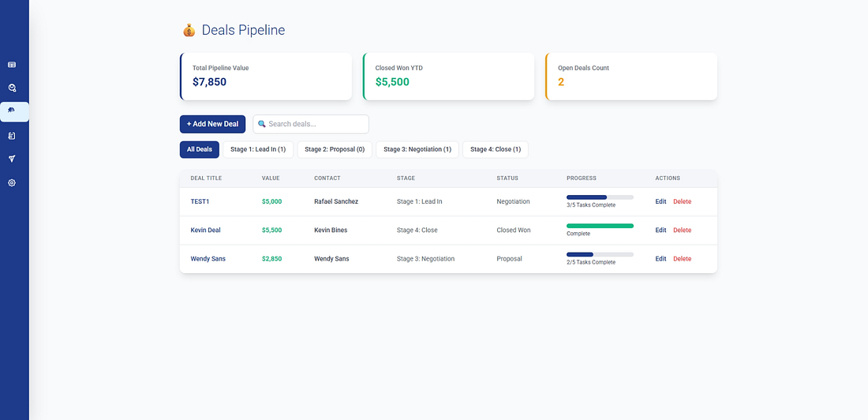Click the 2/5 Tasks Complete label
The image size is (868, 420).
tap(591, 262)
